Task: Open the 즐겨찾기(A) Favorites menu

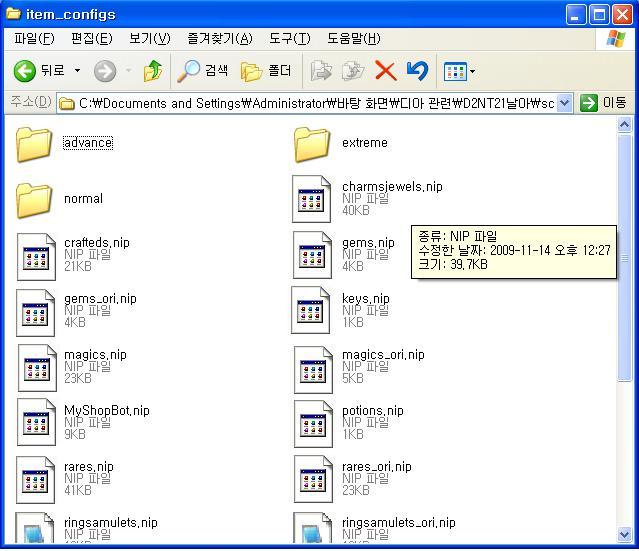Action: click(220, 39)
